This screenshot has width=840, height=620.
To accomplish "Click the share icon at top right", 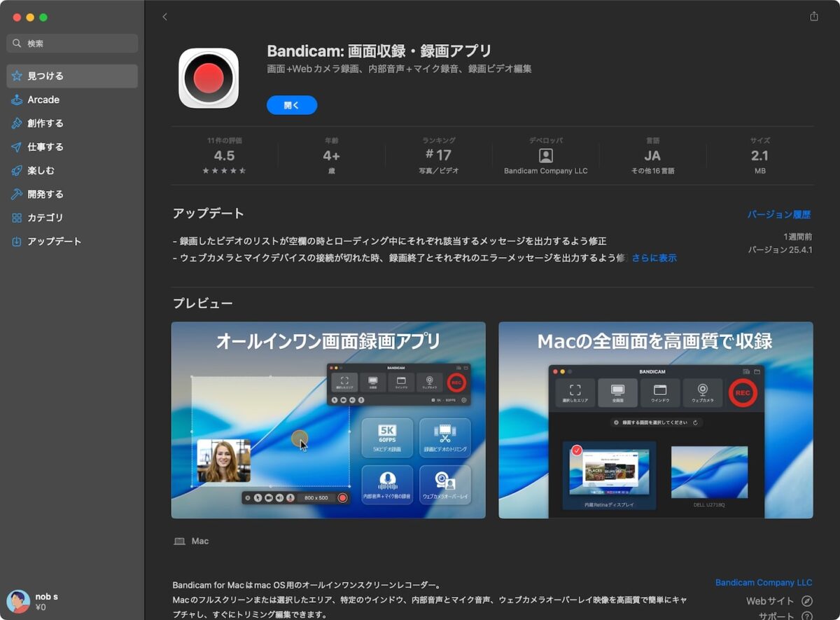I will coord(814,16).
